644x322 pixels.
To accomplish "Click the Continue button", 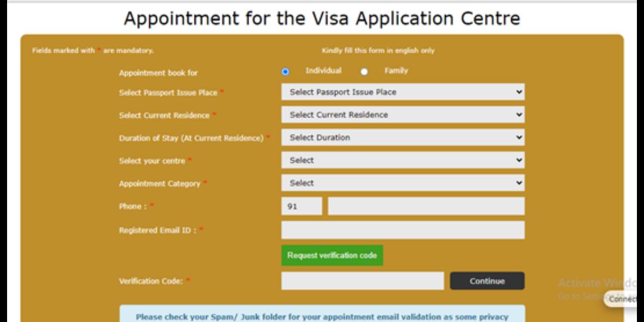I will pyautogui.click(x=487, y=281).
